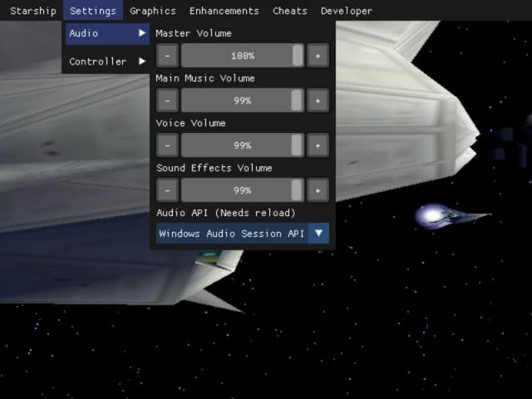Click the Voice Volume label
This screenshot has width=532, height=399.
190,123
